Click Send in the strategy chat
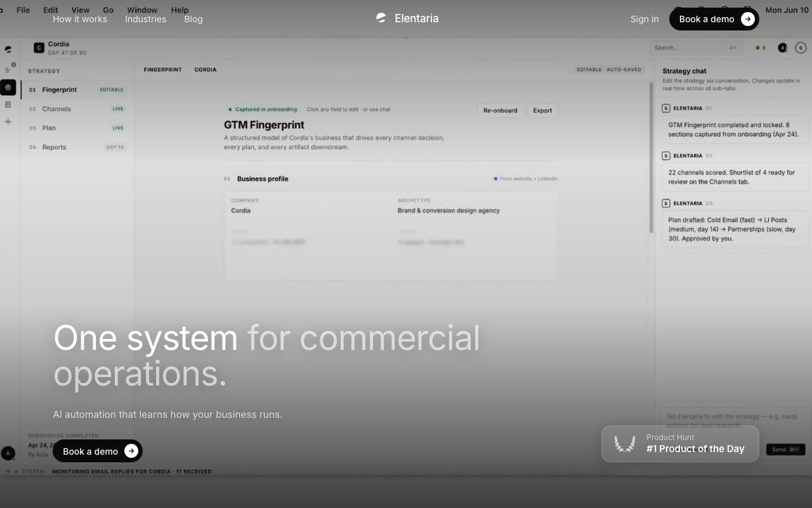This screenshot has height=508, width=812. pos(785,450)
